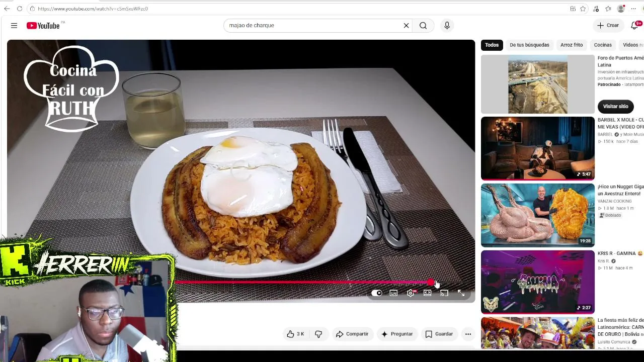The image size is (644, 362).
Task: Open the browser profile avatar
Action: click(621, 9)
